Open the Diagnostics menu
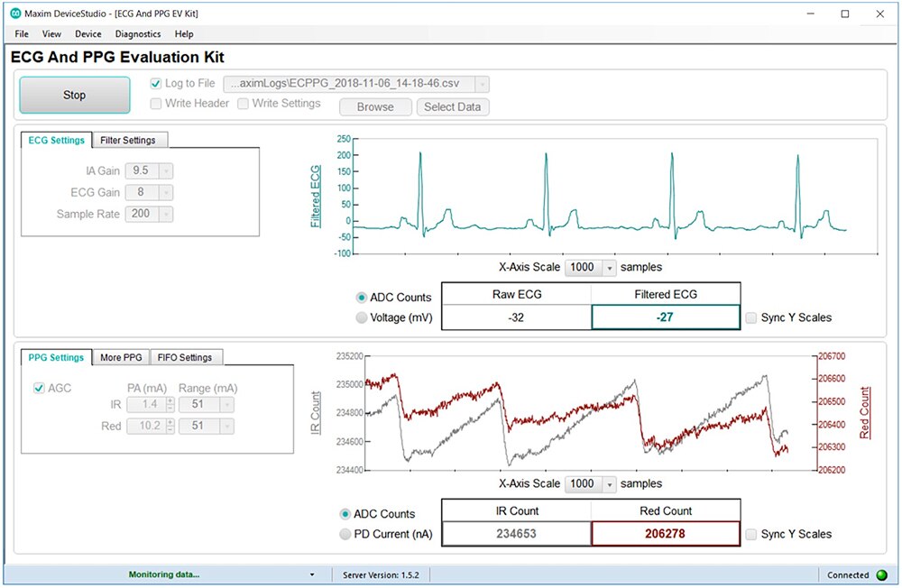This screenshot has height=588, width=902. point(138,34)
